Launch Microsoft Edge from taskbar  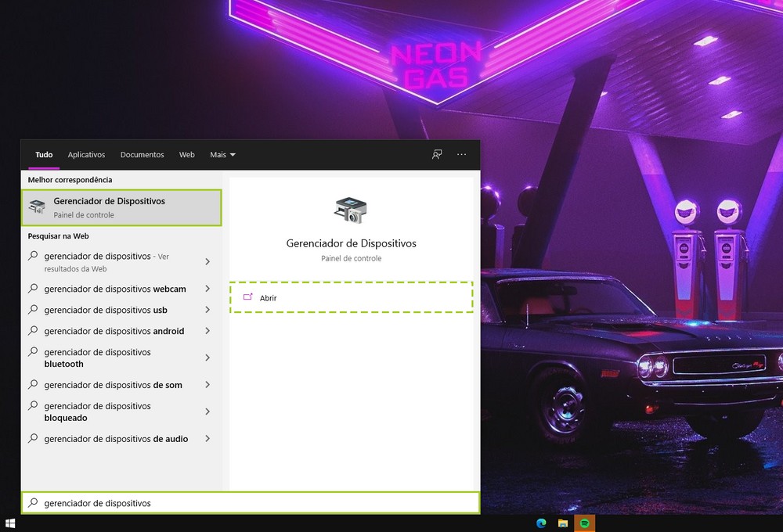(541, 523)
